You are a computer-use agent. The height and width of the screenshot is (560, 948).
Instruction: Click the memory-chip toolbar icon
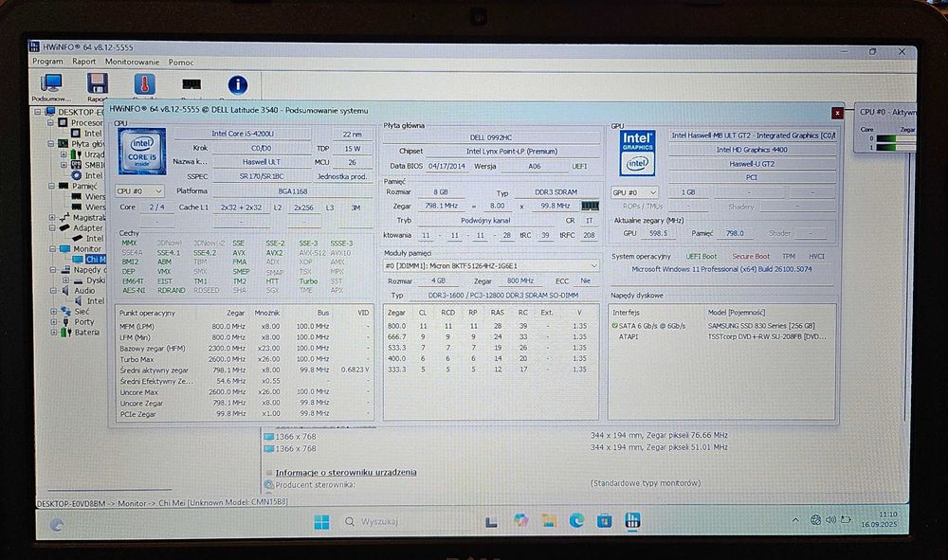[x=191, y=84]
